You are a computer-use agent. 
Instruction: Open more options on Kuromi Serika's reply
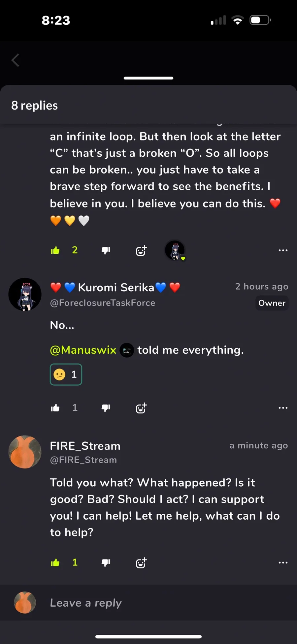pyautogui.click(x=283, y=408)
